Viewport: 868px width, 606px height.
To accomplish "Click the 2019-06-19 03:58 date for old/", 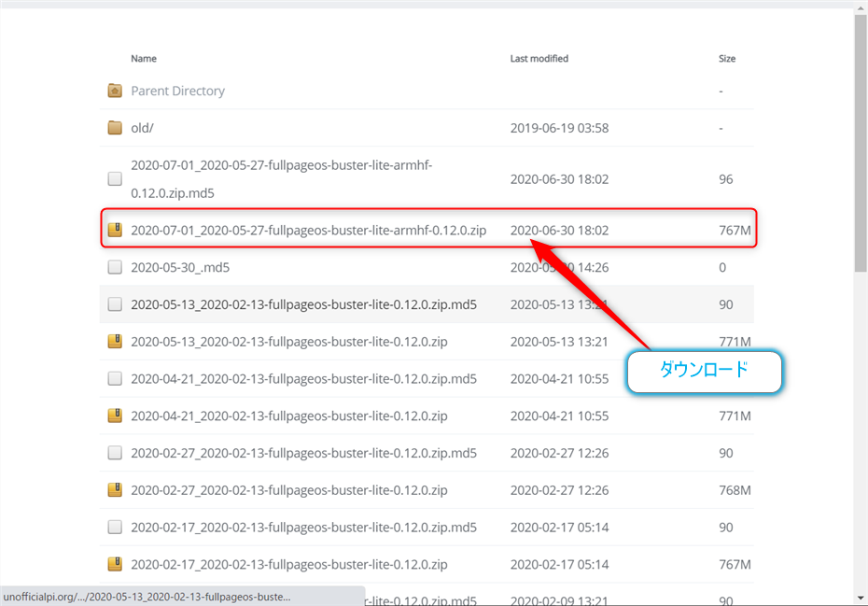I will 559,129.
